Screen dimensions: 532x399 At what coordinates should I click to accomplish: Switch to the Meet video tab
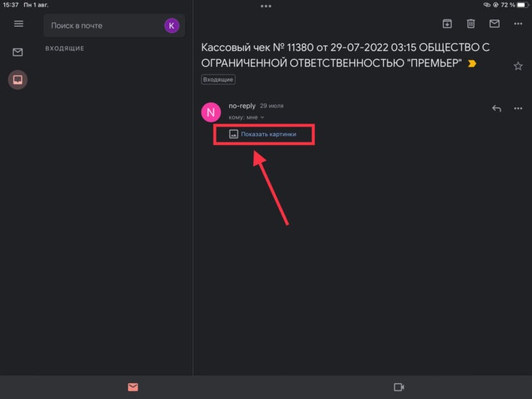(399, 387)
